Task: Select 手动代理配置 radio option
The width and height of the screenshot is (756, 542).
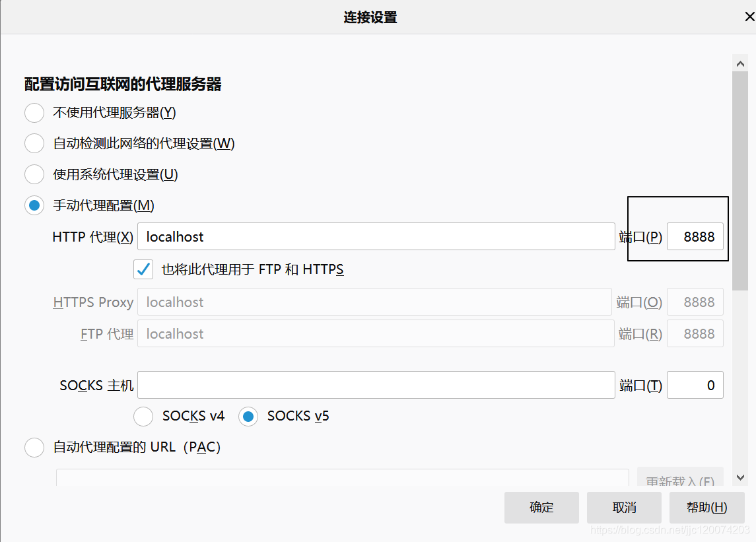Action: [34, 205]
